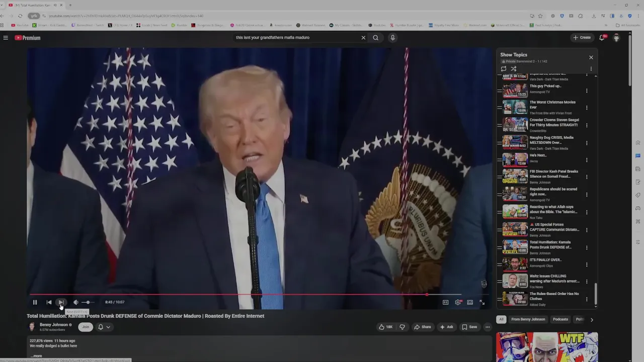Adjust the player volume slider
The width and height of the screenshot is (644, 362).
point(88,302)
